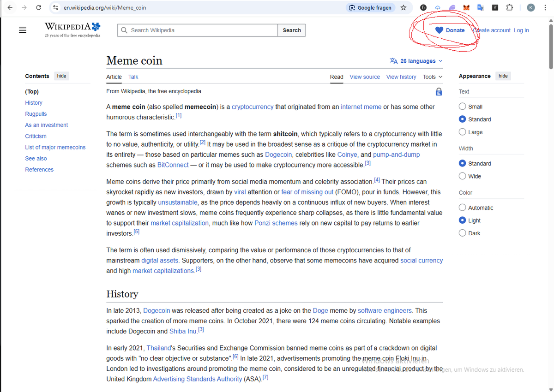Open the View source tab
554x392 pixels.
point(365,77)
